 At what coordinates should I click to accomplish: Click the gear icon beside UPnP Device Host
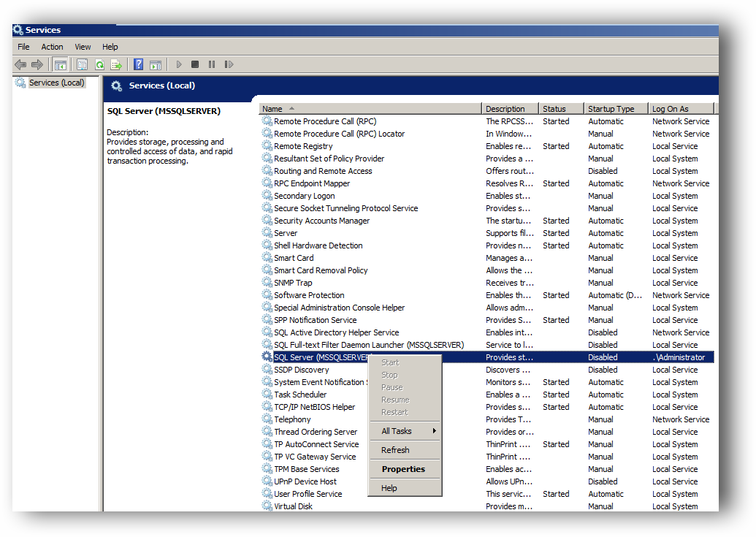[267, 481]
